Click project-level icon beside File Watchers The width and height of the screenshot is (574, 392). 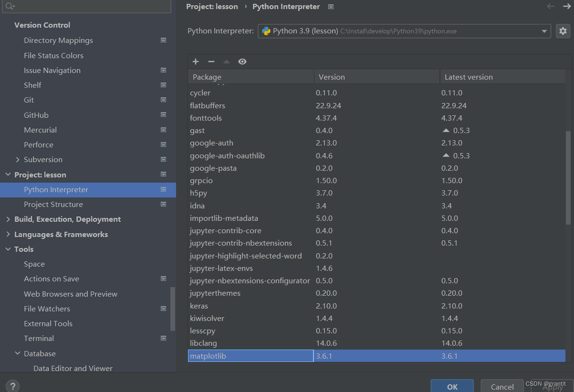point(164,309)
